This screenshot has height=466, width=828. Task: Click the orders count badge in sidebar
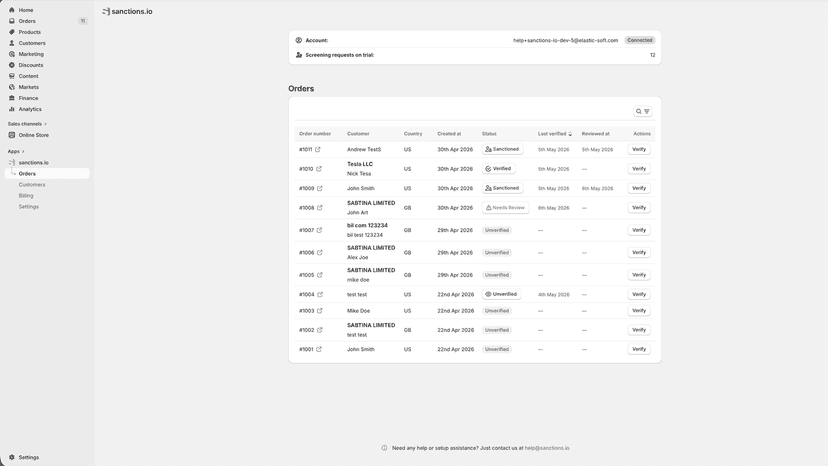[83, 21]
